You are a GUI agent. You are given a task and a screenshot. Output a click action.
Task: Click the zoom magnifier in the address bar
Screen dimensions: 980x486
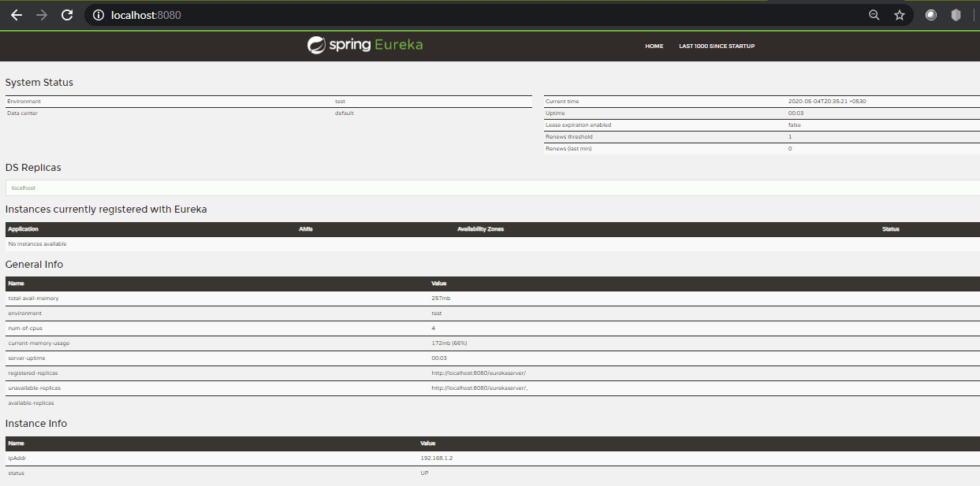tap(874, 14)
